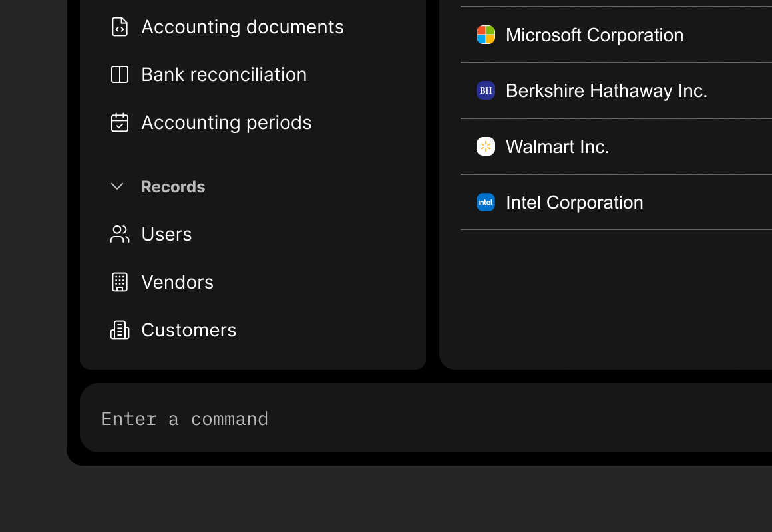Go to Bank reconciliation
This screenshot has width=772, height=532.
(x=224, y=74)
